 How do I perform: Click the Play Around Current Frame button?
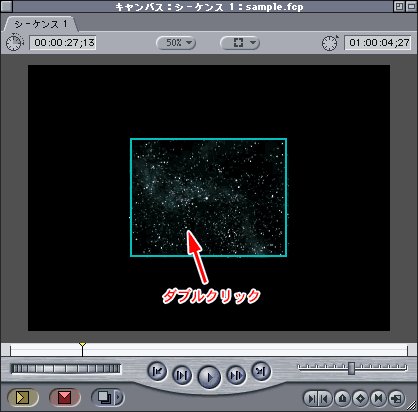[236, 376]
